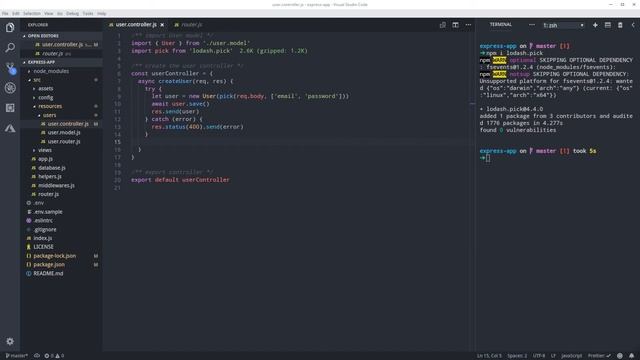Open app.js in the file tree

[x=45, y=159]
